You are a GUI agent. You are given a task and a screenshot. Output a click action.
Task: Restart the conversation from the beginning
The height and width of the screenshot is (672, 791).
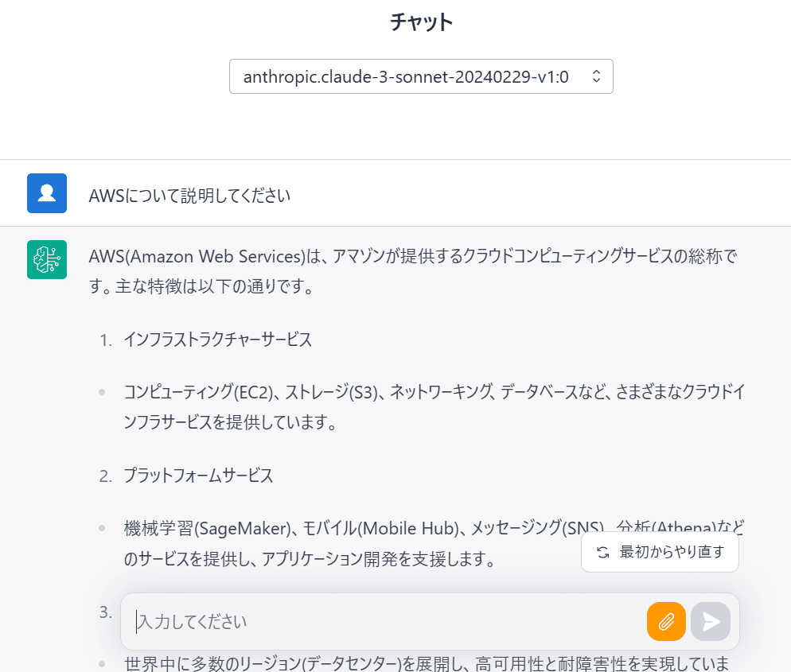[660, 551]
